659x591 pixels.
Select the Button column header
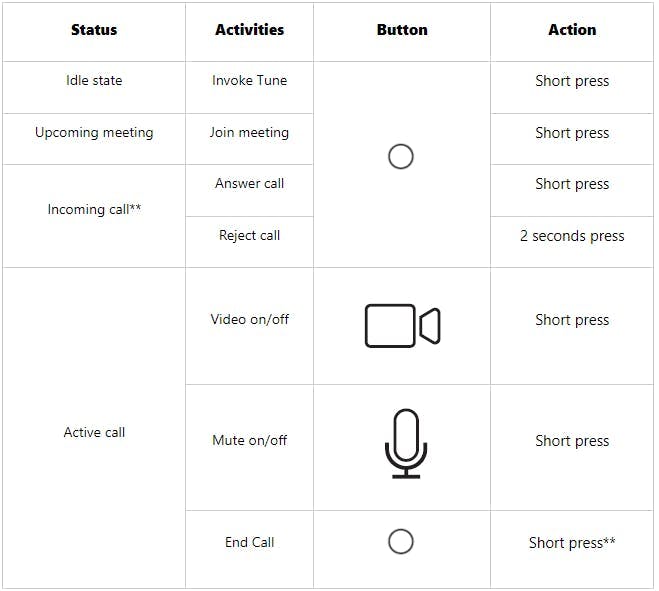[402, 30]
